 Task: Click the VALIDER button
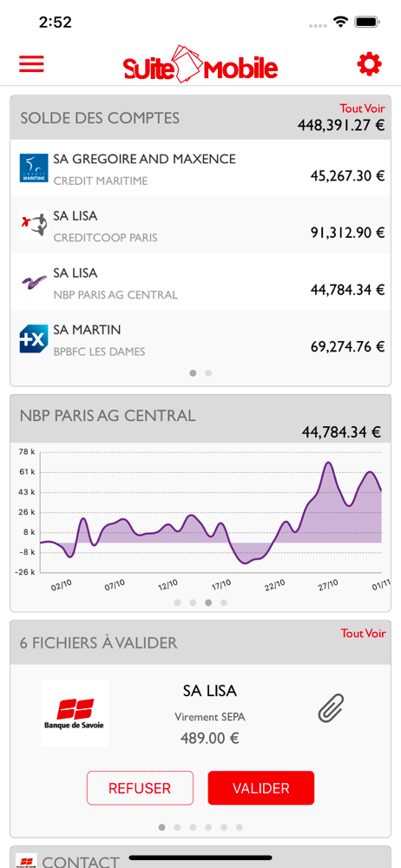click(261, 788)
